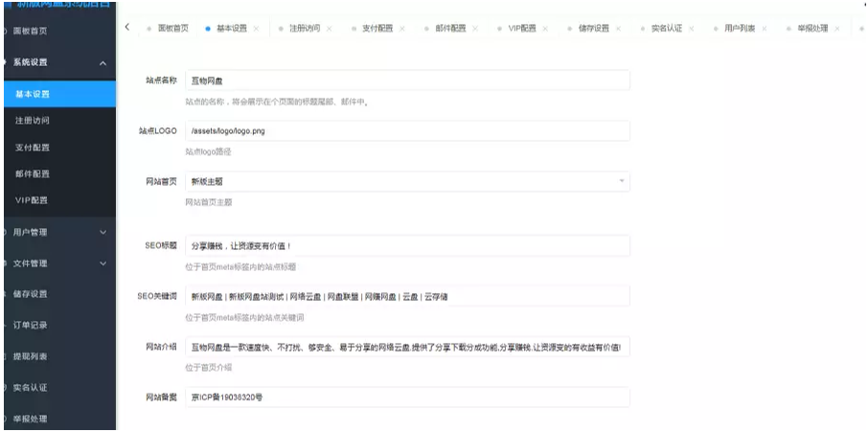Open 邮件配置 in the sidebar
The width and height of the screenshot is (868, 432).
58,173
